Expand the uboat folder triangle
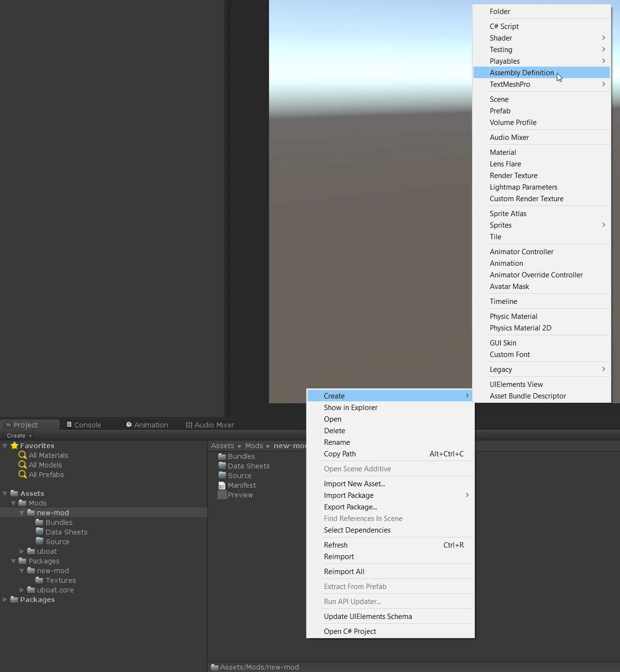620x672 pixels. pos(22,551)
